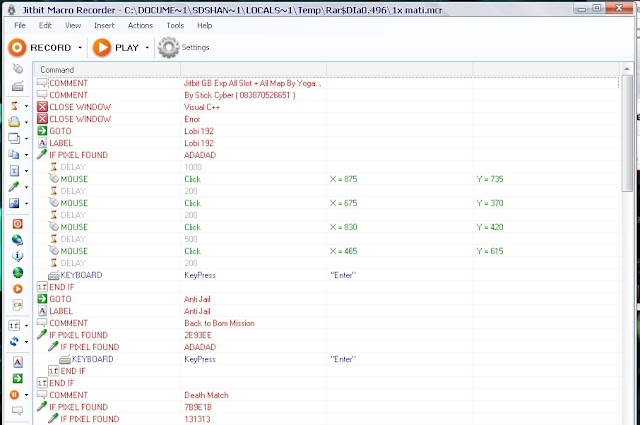Insert window command from sidebar

tap(14, 138)
